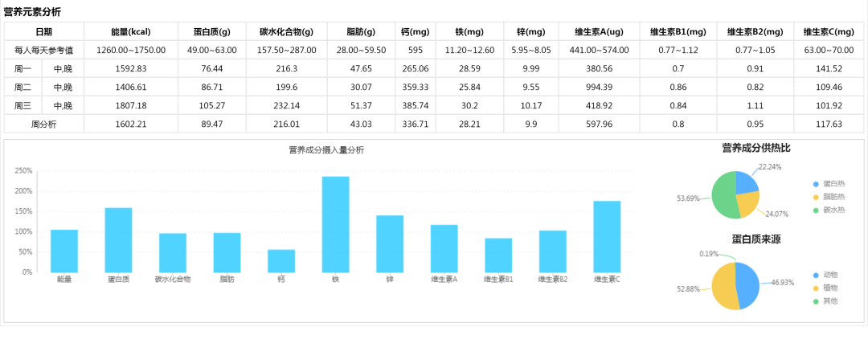Screen dimensions: 868x339
Task: Click the 维生素C bar in chart
Action: click(608, 237)
